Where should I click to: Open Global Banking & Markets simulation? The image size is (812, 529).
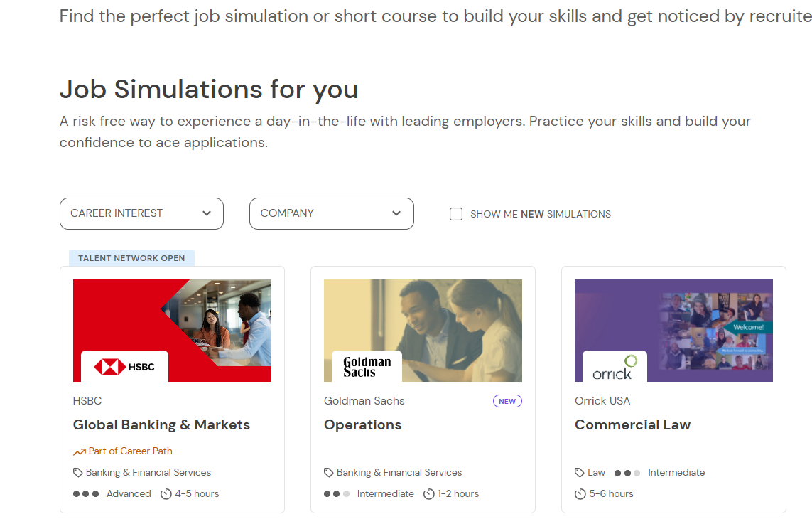click(x=161, y=425)
